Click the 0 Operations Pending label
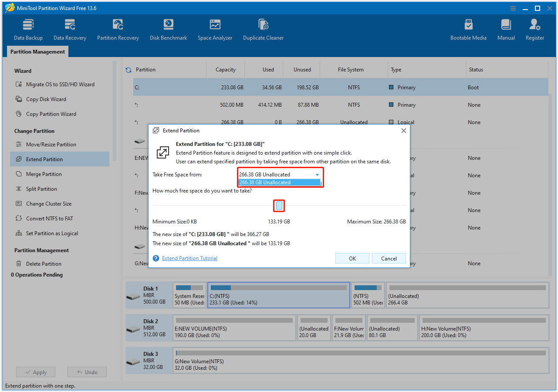This screenshot has height=392, width=558. pos(37,275)
